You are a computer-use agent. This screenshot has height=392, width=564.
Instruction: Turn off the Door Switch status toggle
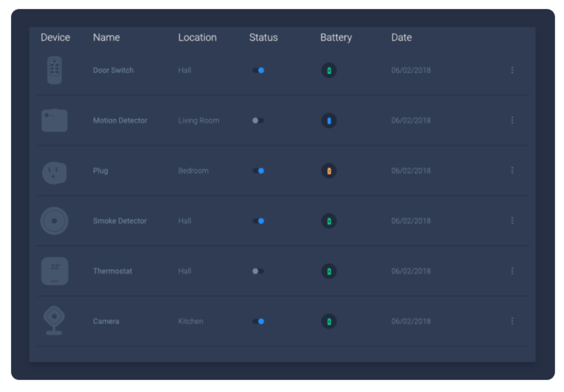[x=258, y=71]
